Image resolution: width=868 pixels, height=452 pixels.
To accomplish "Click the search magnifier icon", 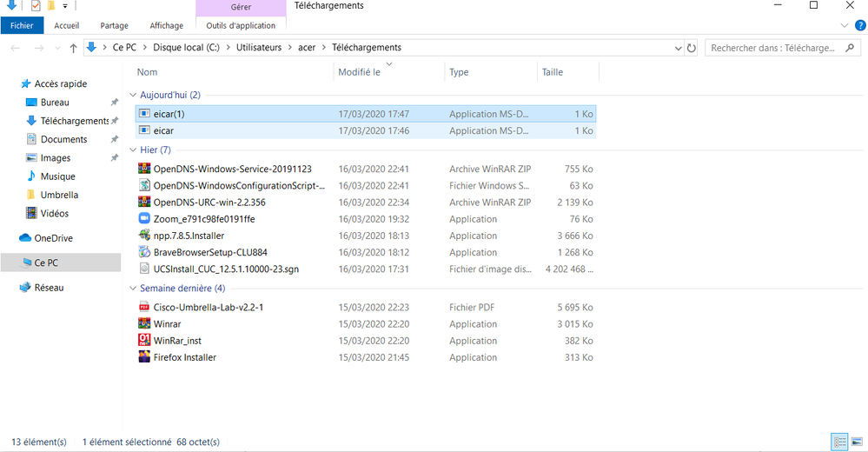I will [850, 48].
